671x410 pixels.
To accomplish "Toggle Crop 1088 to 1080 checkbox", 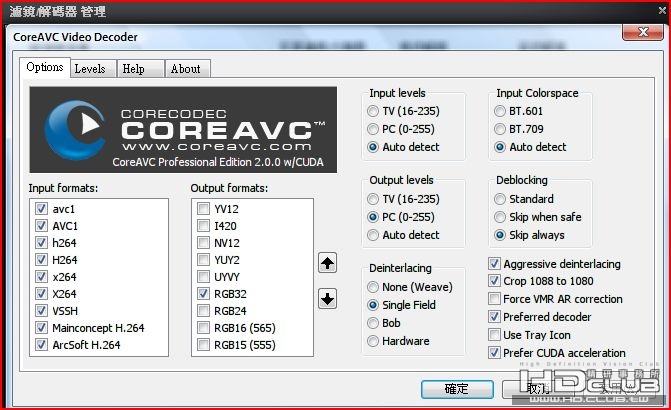I will coord(494,281).
